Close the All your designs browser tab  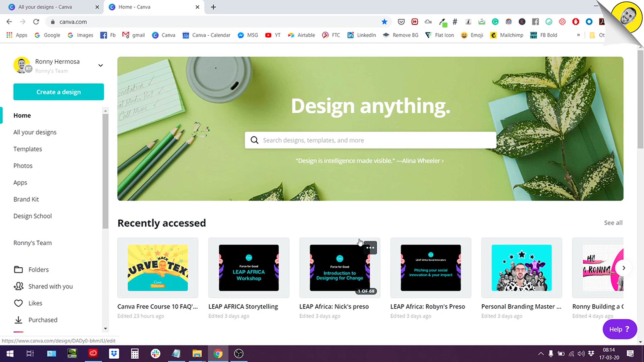point(97,7)
